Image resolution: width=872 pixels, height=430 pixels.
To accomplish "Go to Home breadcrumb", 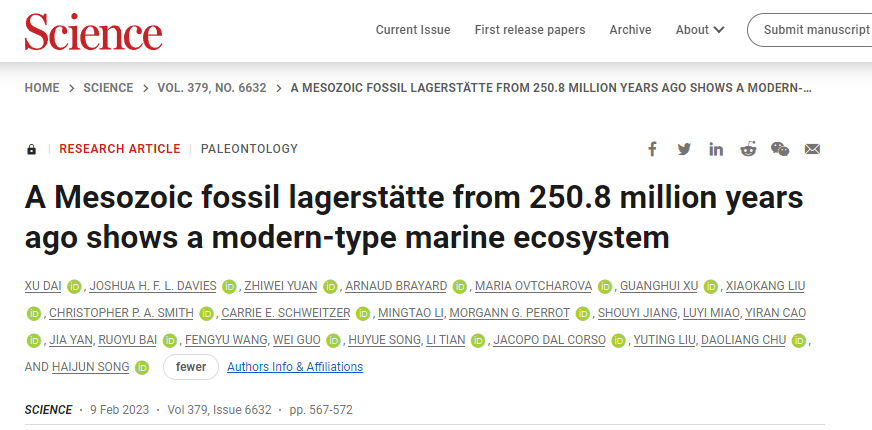I will [42, 88].
